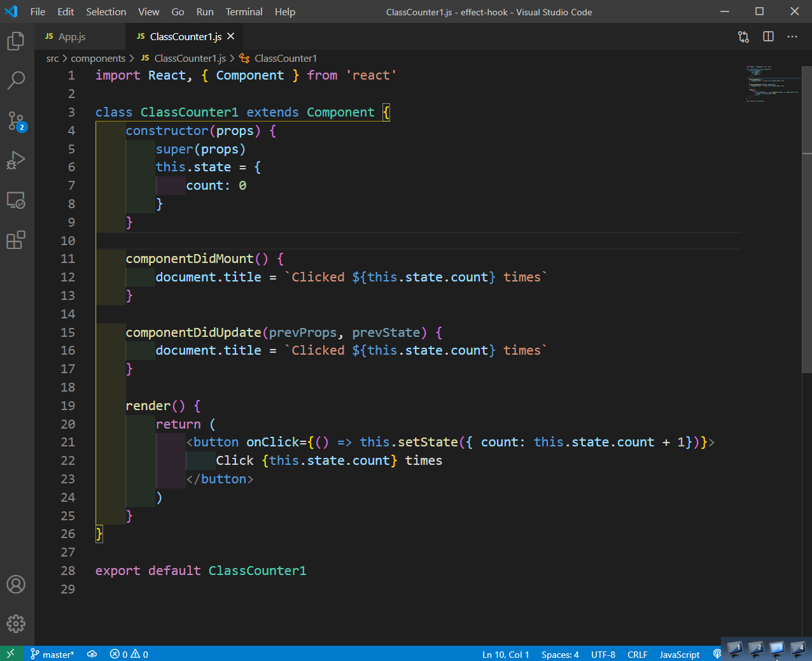Click the componentDidUpdate method name
812x661 pixels.
coord(193,332)
